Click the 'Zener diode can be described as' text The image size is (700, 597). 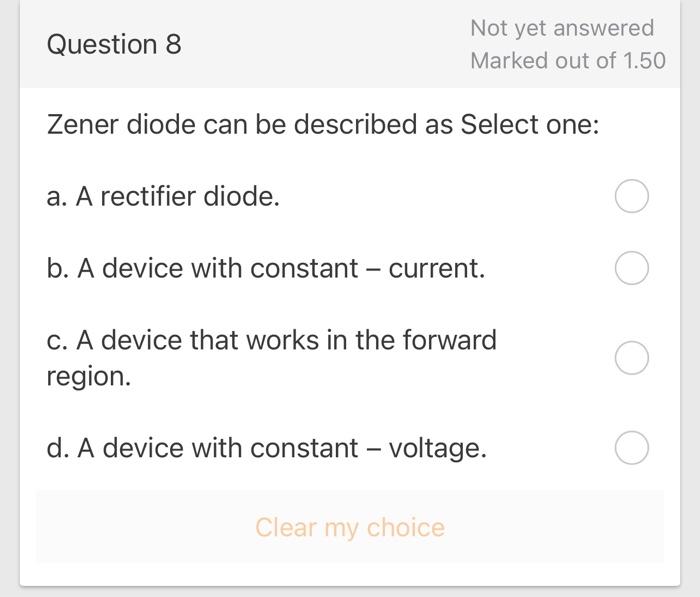coord(249,126)
